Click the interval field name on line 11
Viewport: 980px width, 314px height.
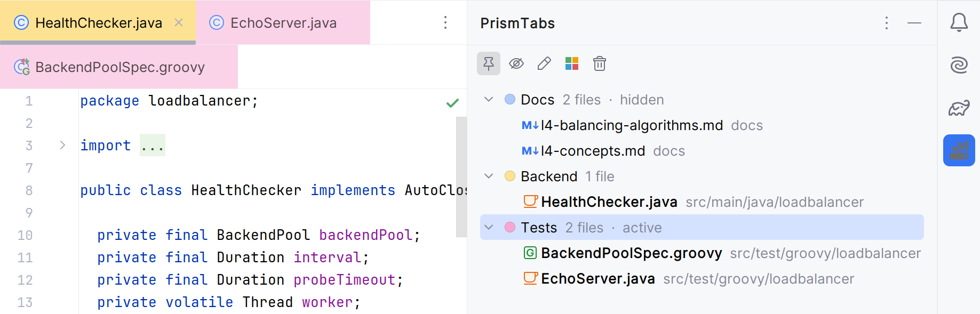[x=328, y=257]
